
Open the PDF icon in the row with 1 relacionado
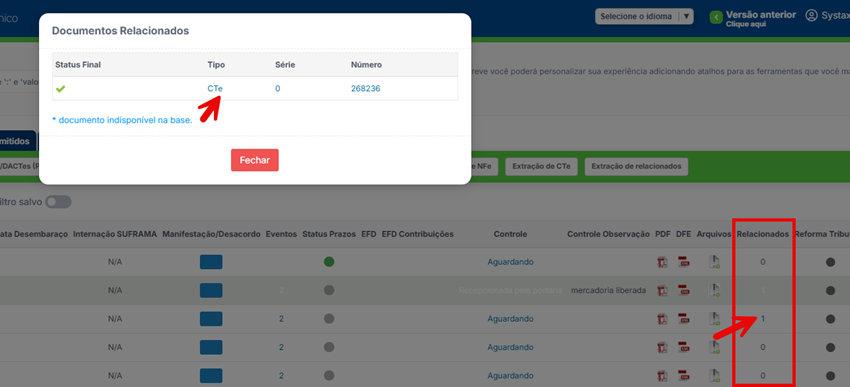[x=662, y=319]
